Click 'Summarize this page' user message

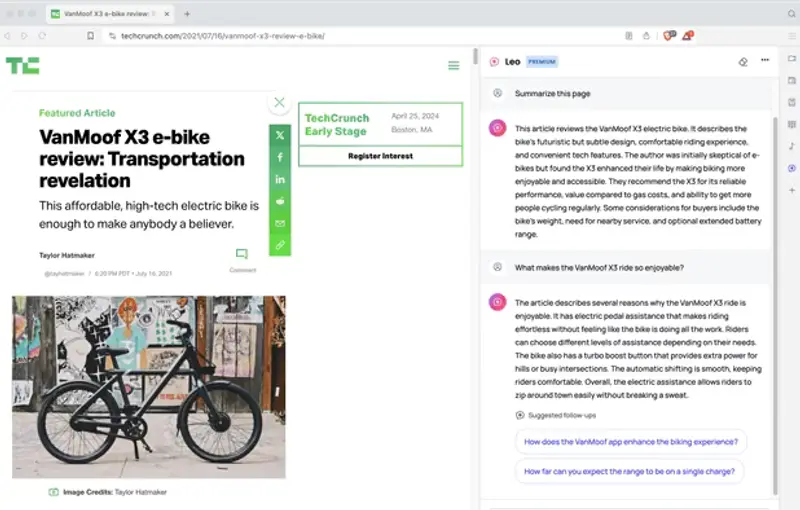tap(553, 93)
